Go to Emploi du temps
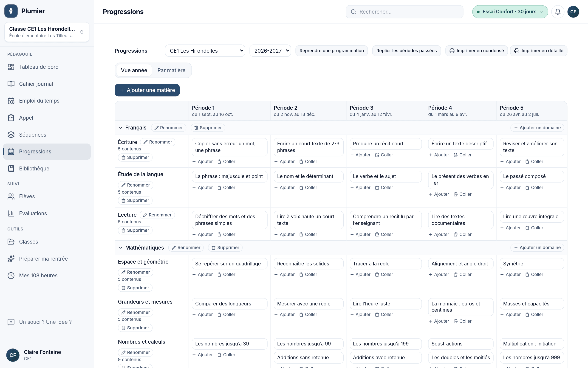Viewport: 588px width, 368px height. point(47,101)
